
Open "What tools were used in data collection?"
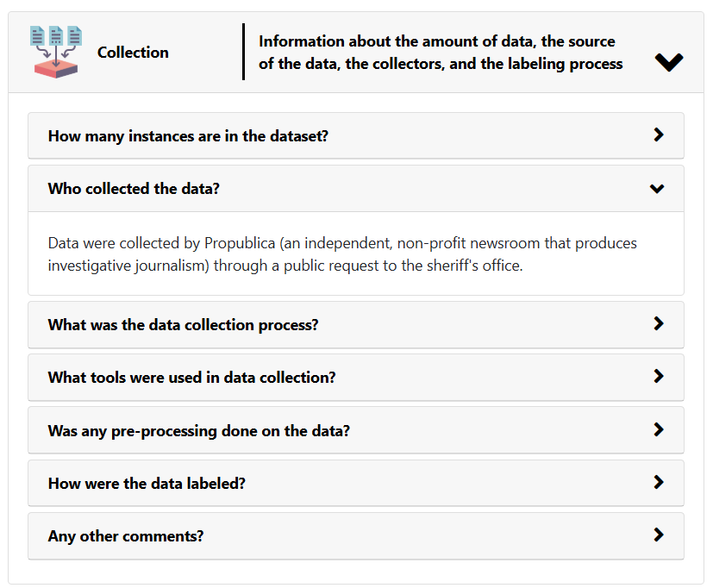click(191, 378)
